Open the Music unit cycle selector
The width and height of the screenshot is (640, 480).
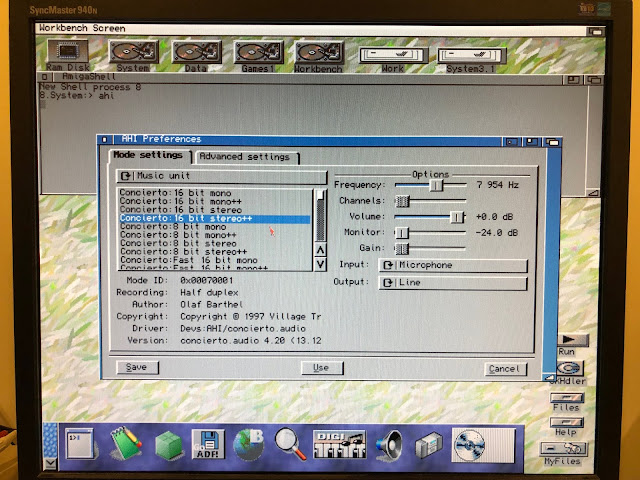(222, 176)
